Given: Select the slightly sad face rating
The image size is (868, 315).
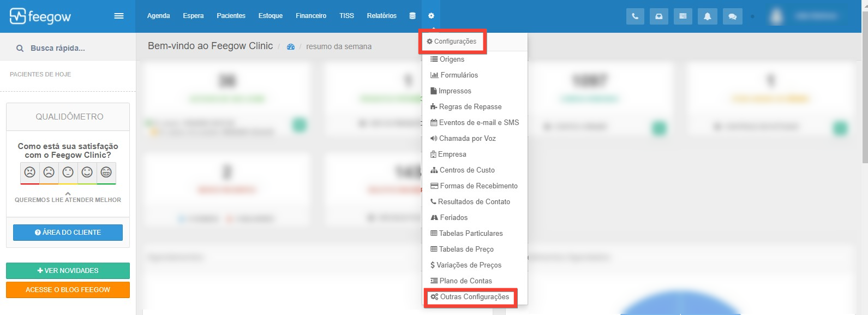Looking at the screenshot, I should [x=49, y=173].
